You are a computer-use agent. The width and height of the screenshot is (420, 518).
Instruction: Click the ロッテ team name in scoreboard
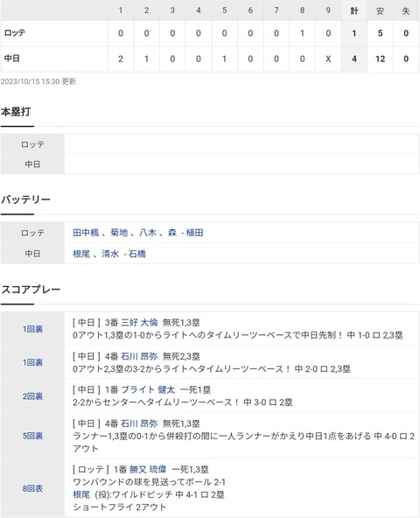[x=15, y=32]
